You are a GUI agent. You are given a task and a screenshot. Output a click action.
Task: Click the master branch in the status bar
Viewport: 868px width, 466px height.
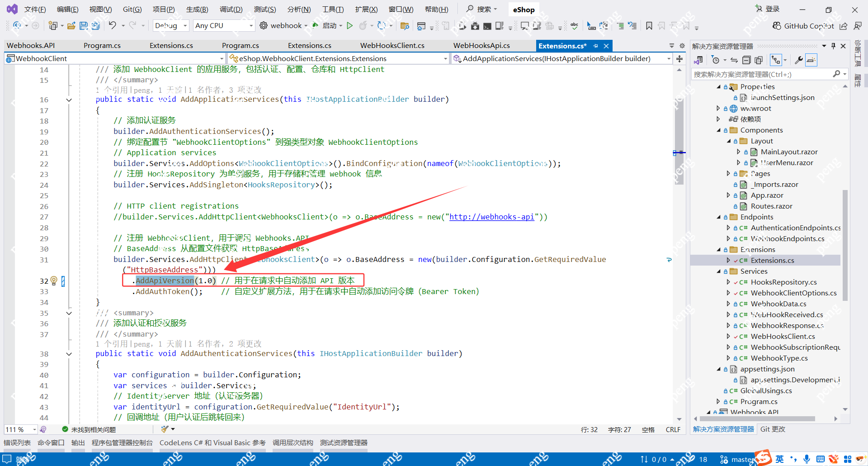(x=738, y=459)
